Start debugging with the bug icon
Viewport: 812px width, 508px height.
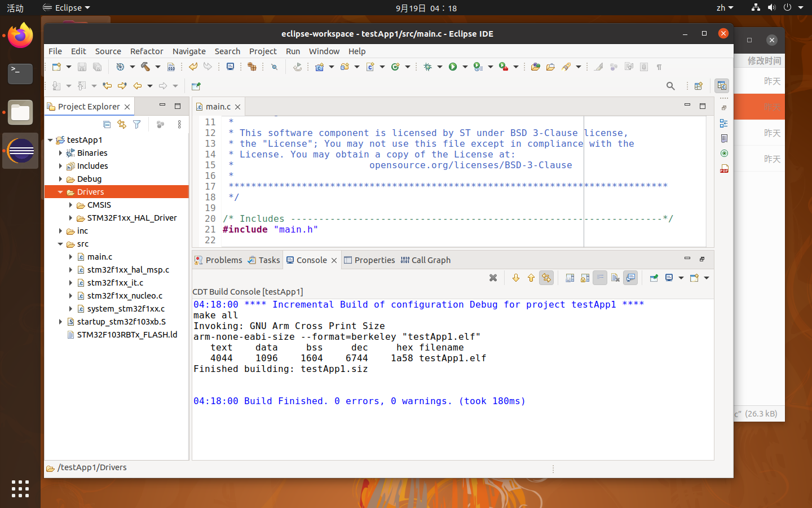[x=428, y=67]
